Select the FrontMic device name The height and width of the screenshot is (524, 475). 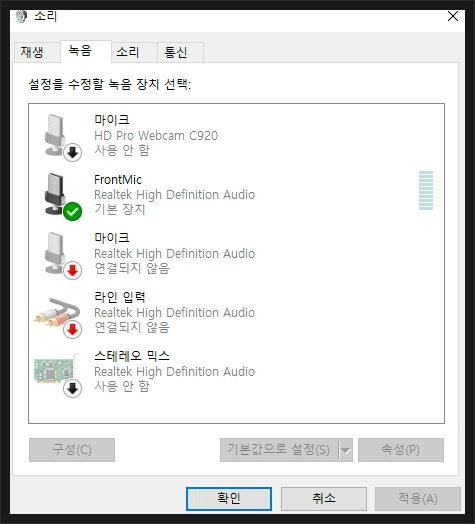pos(118,180)
